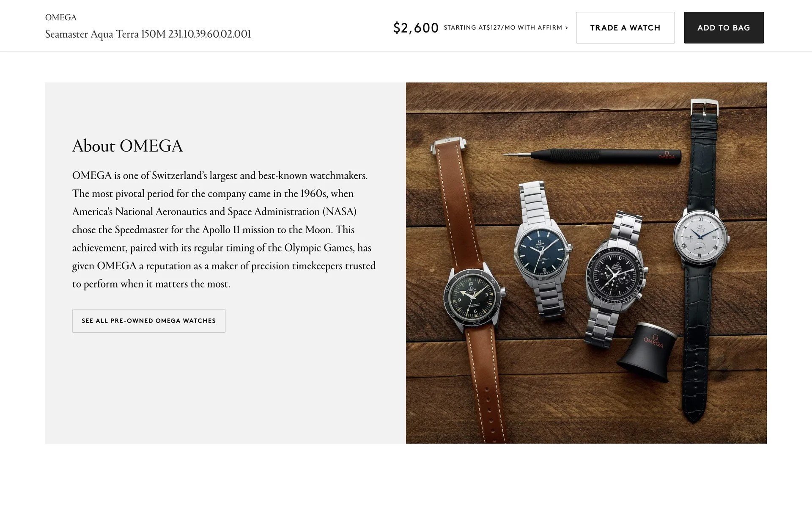Click the OMEGA description paragraph text
Screen dimensions: 812x508
pyautogui.click(x=223, y=229)
